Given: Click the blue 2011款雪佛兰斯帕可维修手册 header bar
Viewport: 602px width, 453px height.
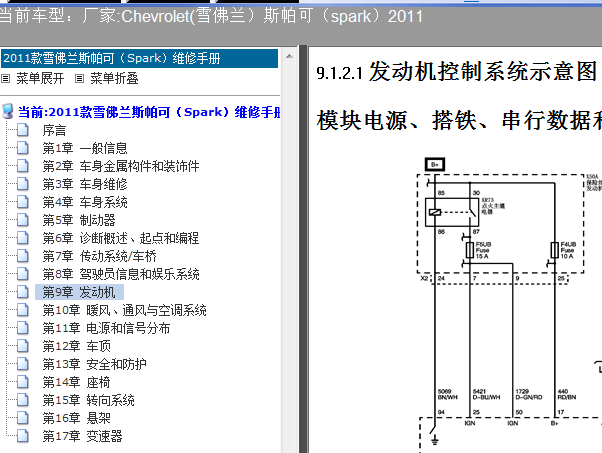Looking at the screenshot, I should coord(139,58).
